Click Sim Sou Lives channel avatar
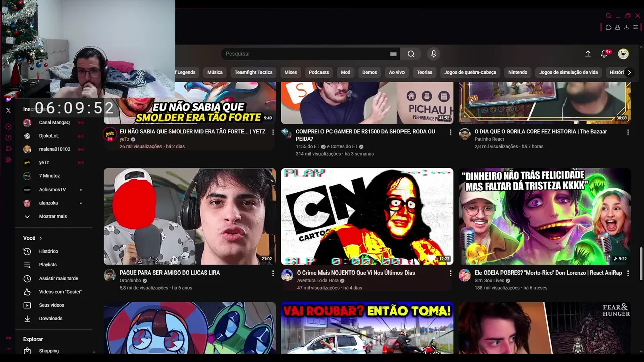This screenshot has height=362, width=644. (465, 276)
